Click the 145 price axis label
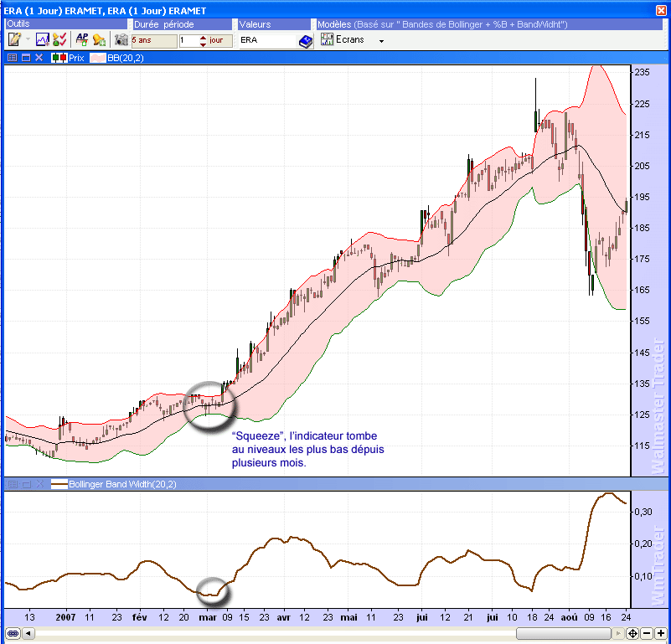 pos(643,353)
